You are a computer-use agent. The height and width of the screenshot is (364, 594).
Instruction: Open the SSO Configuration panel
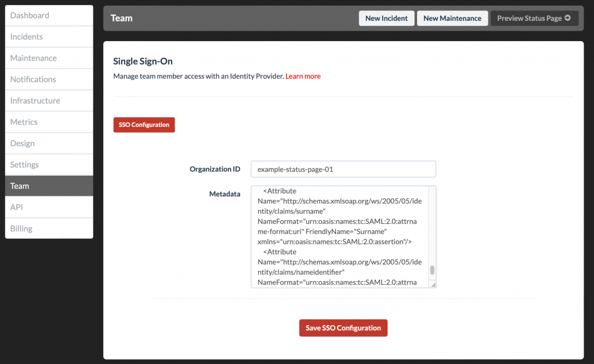144,124
